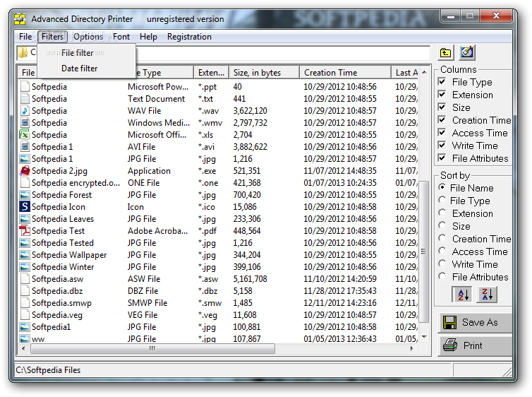Uncheck the Access Time column checkbox
Viewport: 532px width, 397px height.
pos(442,133)
